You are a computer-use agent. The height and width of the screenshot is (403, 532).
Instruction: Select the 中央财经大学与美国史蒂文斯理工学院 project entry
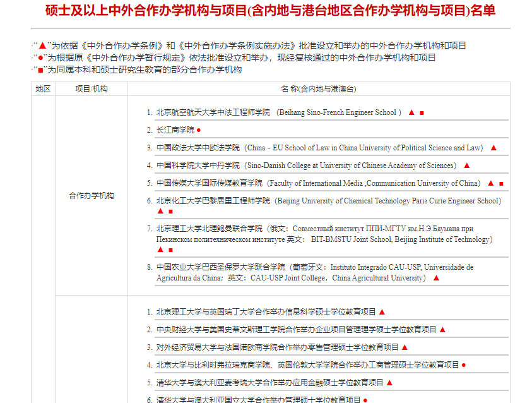click(x=296, y=330)
